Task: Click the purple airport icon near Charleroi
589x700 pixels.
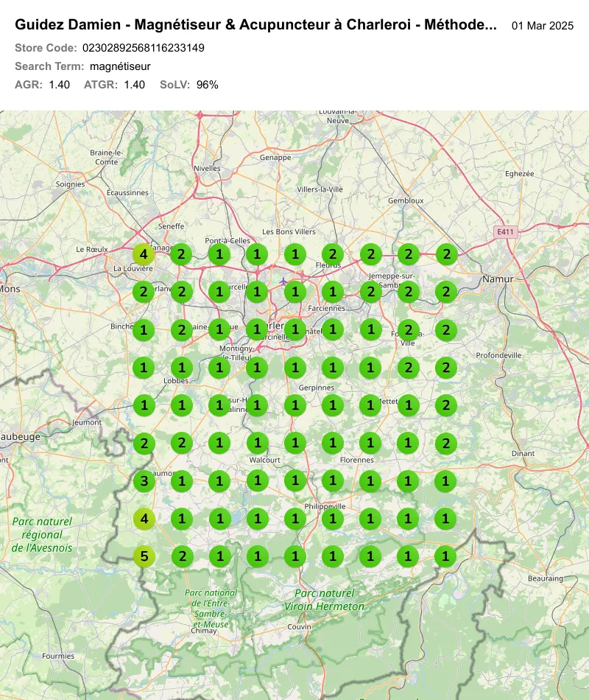Action: (x=283, y=281)
